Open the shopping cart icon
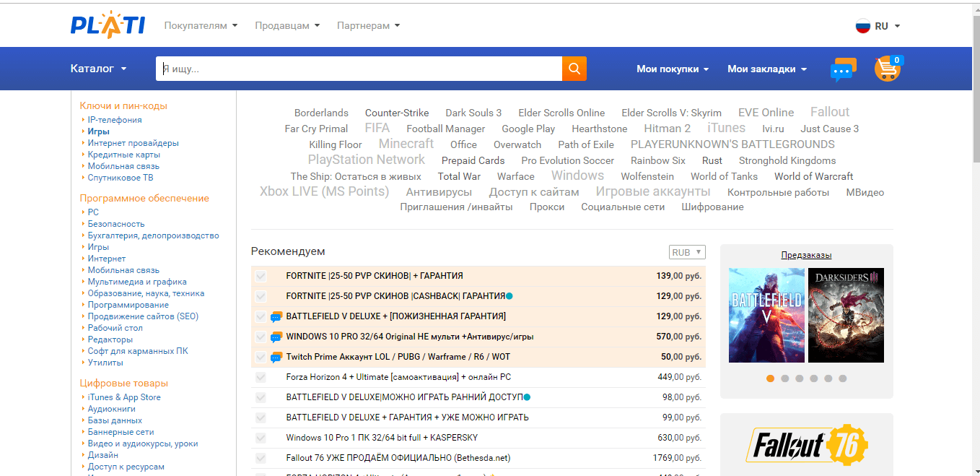Viewport: 980px width, 476px height. [887, 69]
